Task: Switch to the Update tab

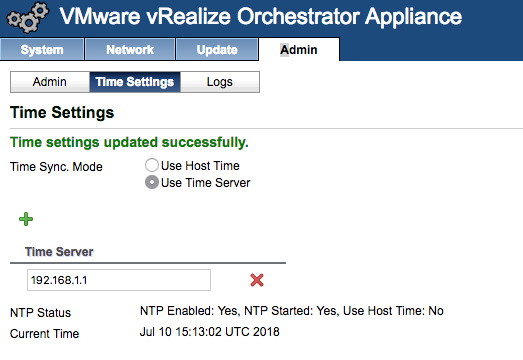Action: click(x=217, y=49)
